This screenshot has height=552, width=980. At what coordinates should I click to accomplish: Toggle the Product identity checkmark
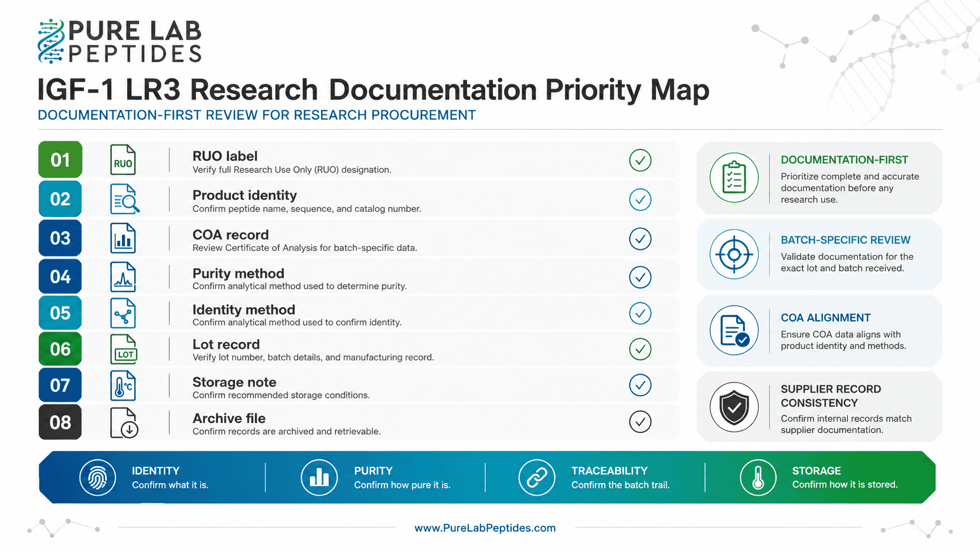(x=640, y=199)
